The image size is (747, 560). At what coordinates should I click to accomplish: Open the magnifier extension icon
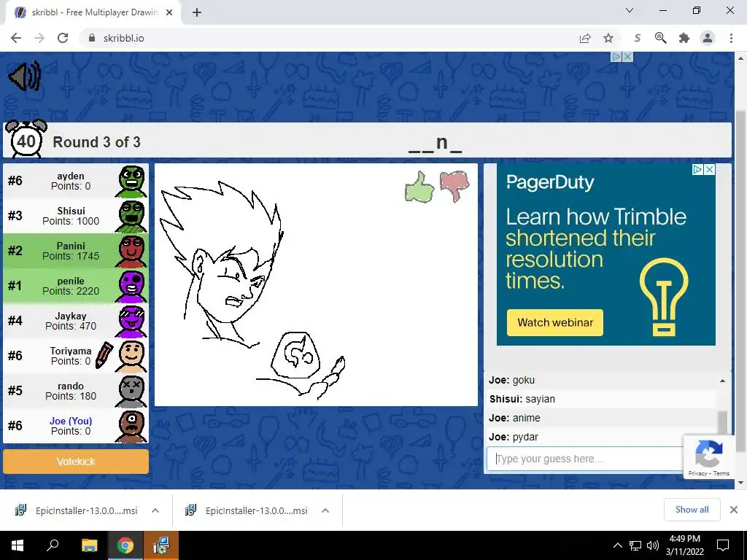[660, 38]
